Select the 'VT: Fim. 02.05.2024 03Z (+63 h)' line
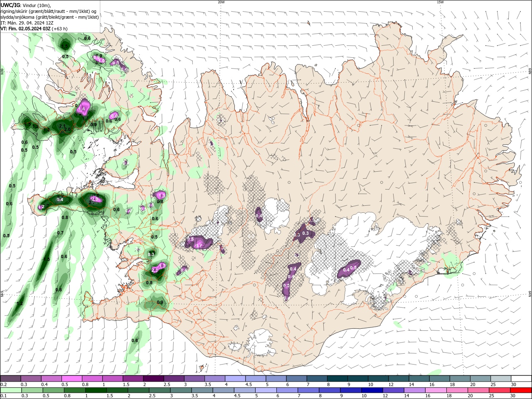Image resolution: width=532 pixels, height=399 pixels. pyautogui.click(x=34, y=29)
